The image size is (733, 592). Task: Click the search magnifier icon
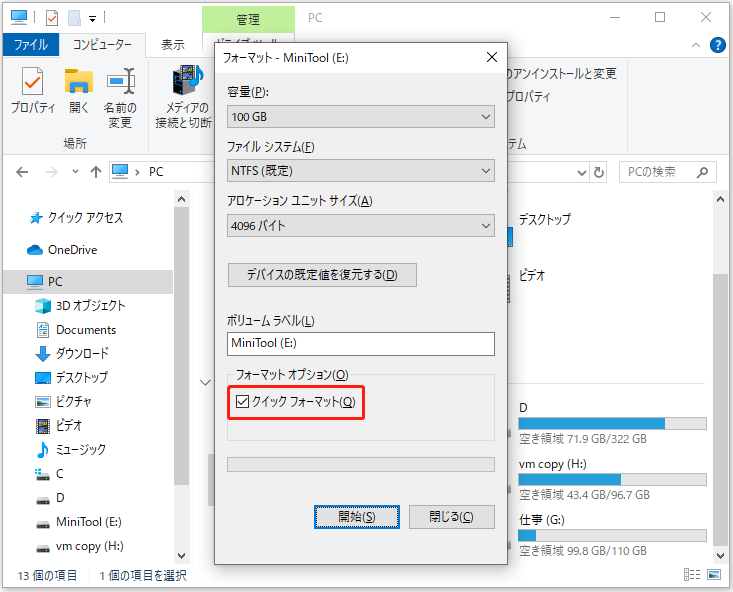point(702,173)
